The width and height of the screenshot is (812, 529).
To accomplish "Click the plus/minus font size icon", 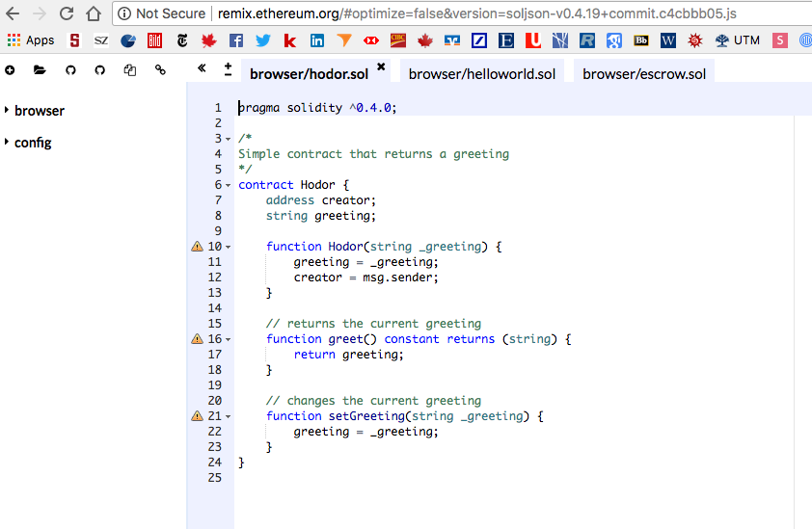I will (x=228, y=69).
